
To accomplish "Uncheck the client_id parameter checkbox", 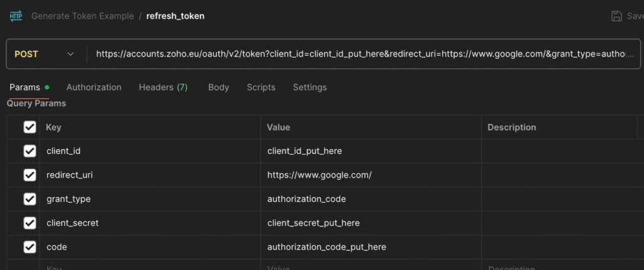I will [30, 151].
